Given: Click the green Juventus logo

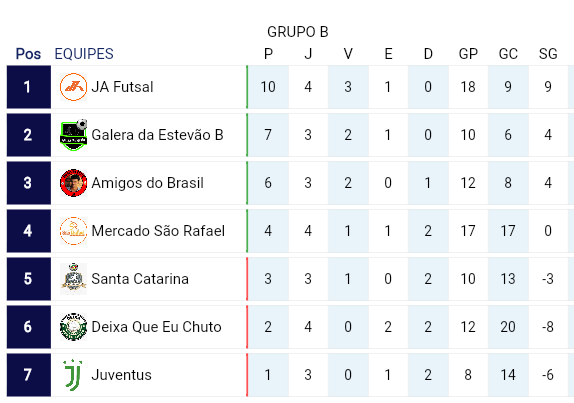Looking at the screenshot, I should [x=73, y=375].
